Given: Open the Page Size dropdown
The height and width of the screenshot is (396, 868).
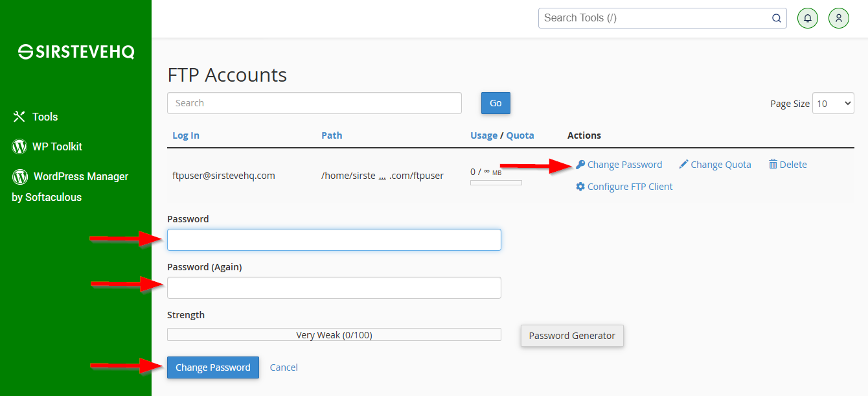Looking at the screenshot, I should click(833, 103).
